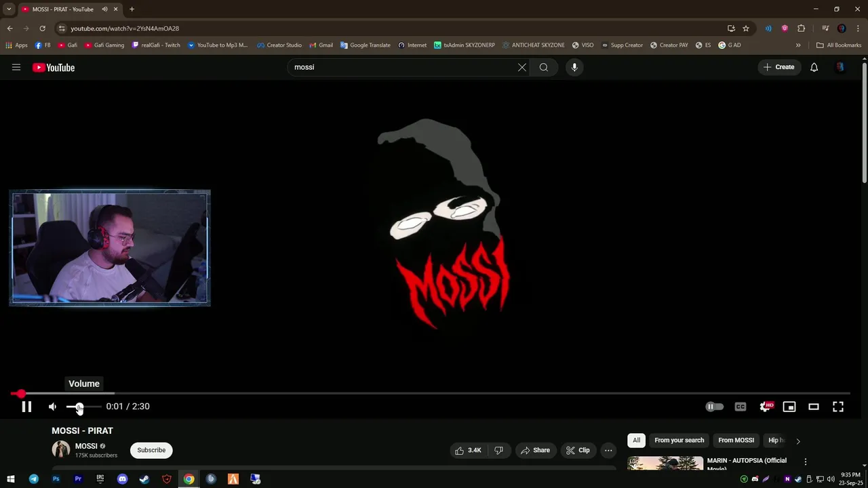
Task: Open the Windows Start menu
Action: click(11, 479)
